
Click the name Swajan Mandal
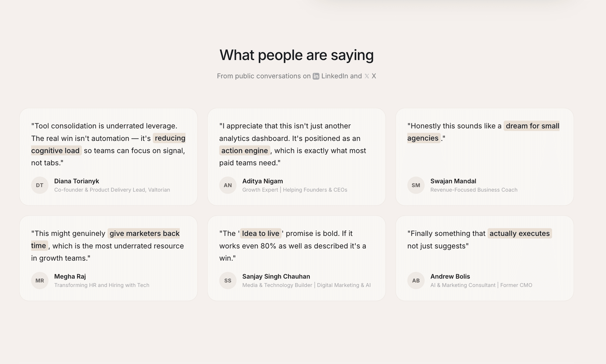pos(453,181)
